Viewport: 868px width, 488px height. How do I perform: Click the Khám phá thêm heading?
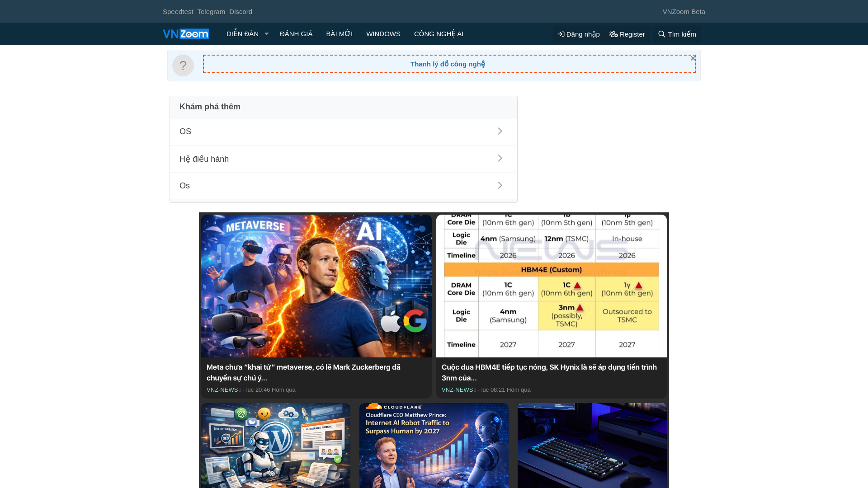(x=210, y=107)
